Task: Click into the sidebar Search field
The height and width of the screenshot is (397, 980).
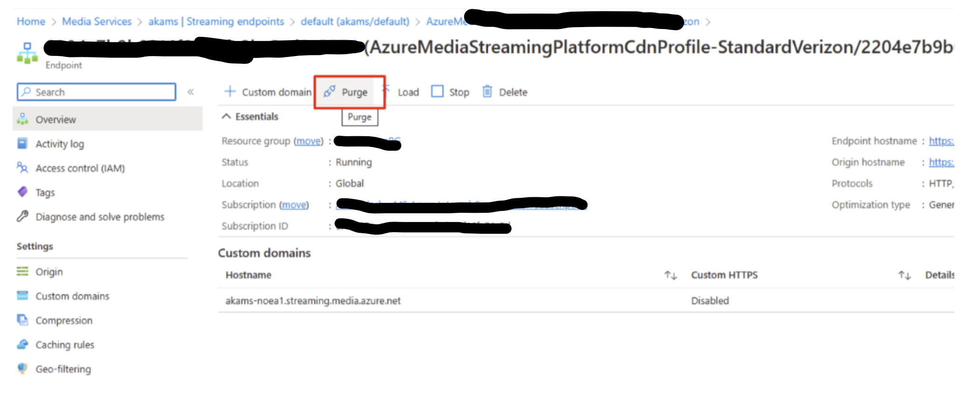Action: [97, 92]
